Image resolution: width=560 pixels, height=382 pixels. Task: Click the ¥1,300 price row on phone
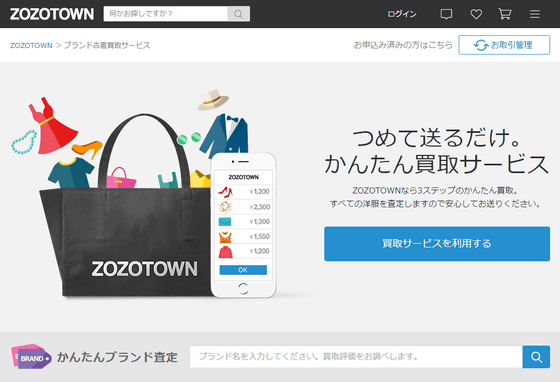(243, 222)
